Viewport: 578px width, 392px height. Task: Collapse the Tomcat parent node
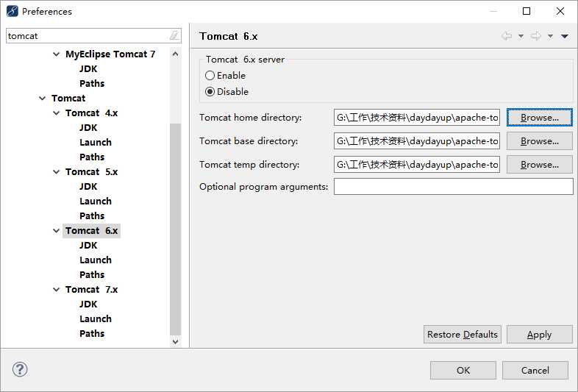point(43,98)
